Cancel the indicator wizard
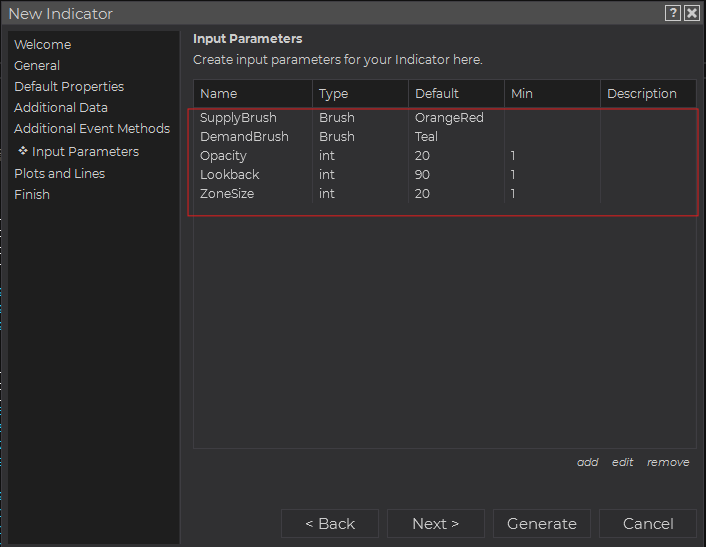The image size is (706, 547). pyautogui.click(x=648, y=524)
